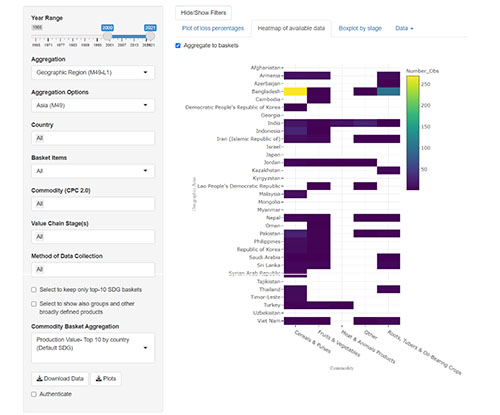Click the Commodity (CPC 2.0) input field
Viewport: 500px width, 415px height.
point(93,204)
